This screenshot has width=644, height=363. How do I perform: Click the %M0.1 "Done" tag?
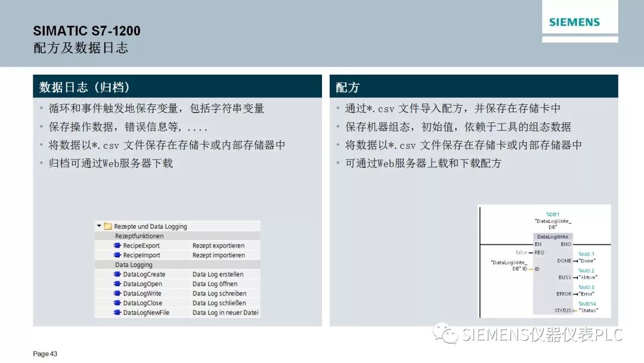pyautogui.click(x=587, y=258)
